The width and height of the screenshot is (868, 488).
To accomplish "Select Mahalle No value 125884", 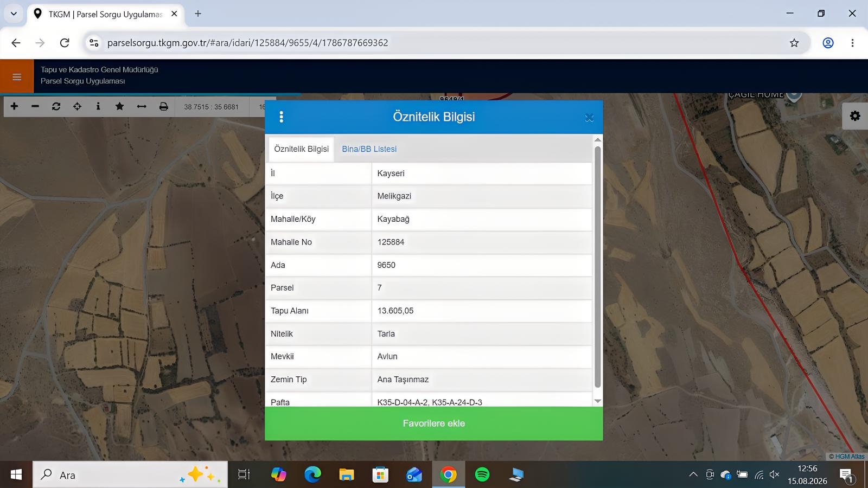I will click(482, 242).
